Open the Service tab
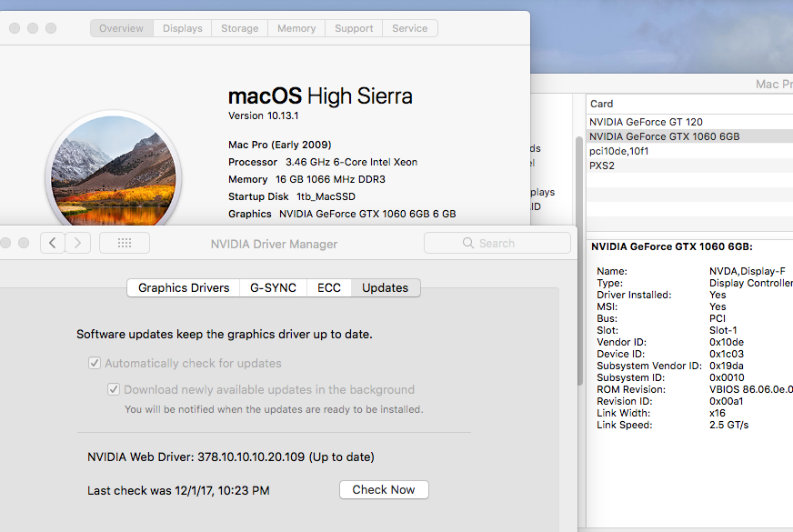Image resolution: width=793 pixels, height=532 pixels. coord(409,28)
